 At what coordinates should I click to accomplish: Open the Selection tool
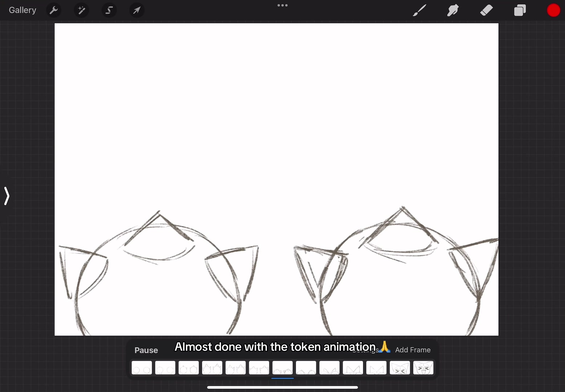click(x=109, y=10)
